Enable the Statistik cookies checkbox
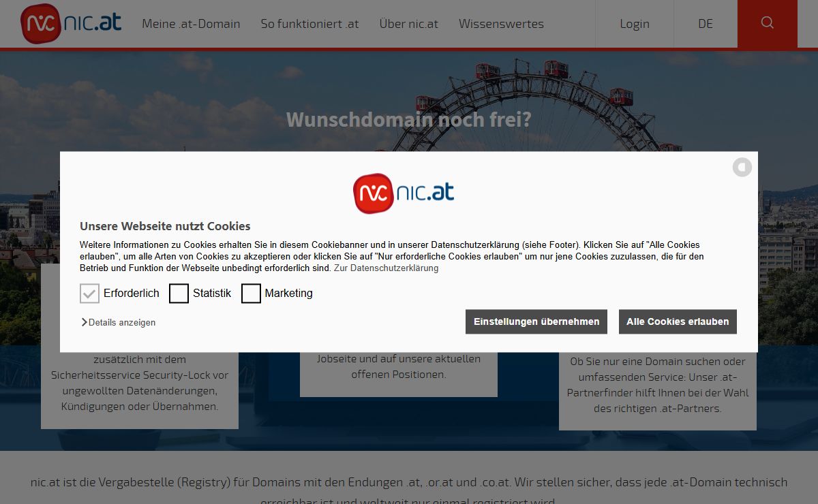Image resolution: width=818 pixels, height=504 pixels. pyautogui.click(x=179, y=294)
